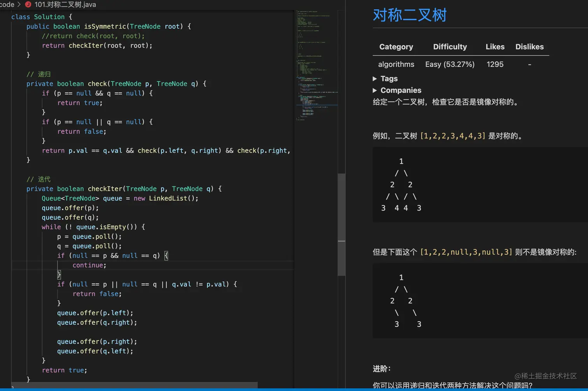
Task: Click the isSymmetric method signature line
Action: pos(108,26)
